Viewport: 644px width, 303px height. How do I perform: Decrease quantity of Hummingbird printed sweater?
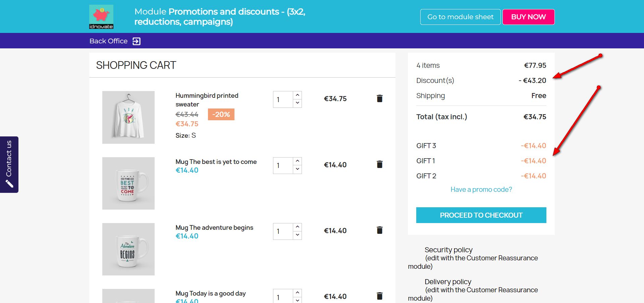(x=298, y=103)
